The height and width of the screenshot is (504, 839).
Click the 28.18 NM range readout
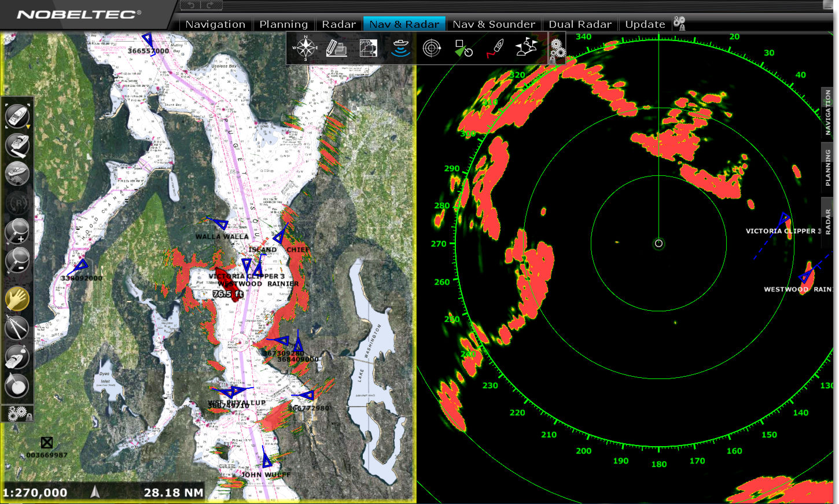tap(174, 492)
